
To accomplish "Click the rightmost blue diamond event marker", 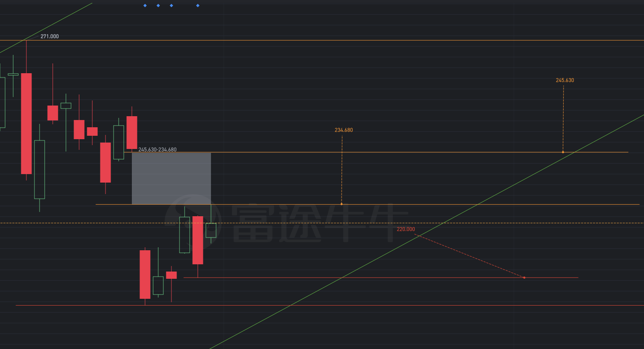I will (x=198, y=6).
